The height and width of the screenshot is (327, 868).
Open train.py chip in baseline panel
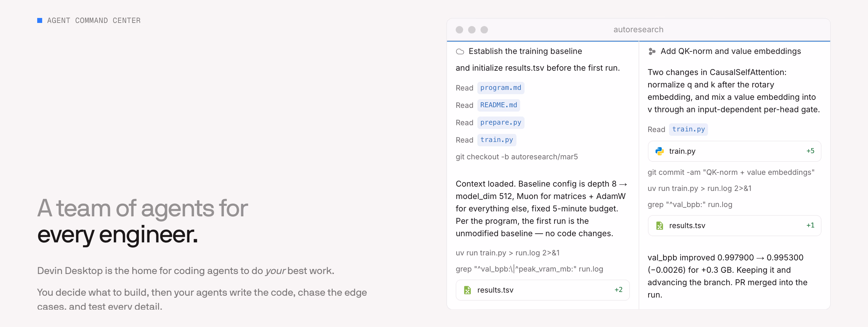pos(497,140)
